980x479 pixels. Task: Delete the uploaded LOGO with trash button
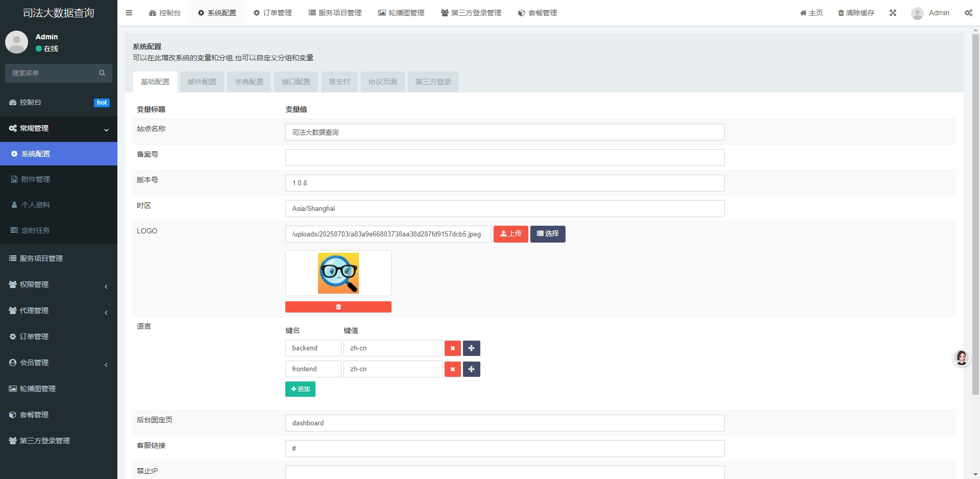pos(338,307)
